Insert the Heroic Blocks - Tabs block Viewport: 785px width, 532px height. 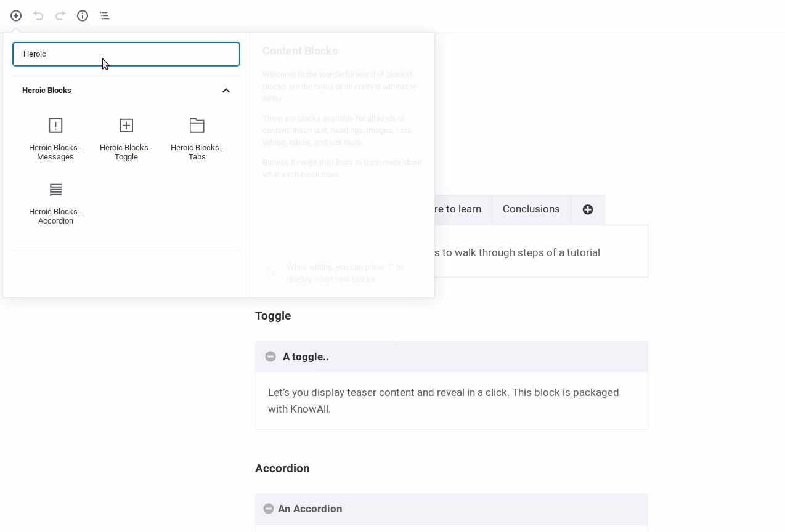pos(197,140)
